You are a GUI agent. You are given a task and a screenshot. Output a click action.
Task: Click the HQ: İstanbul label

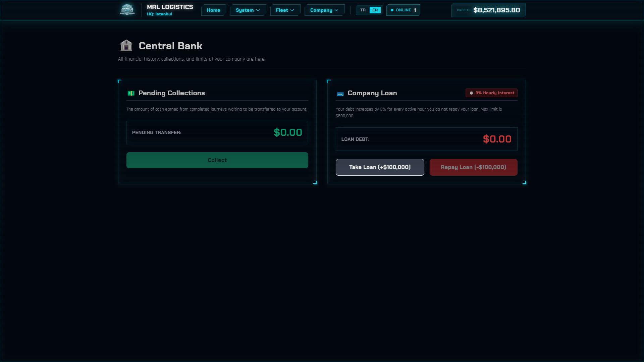(159, 14)
